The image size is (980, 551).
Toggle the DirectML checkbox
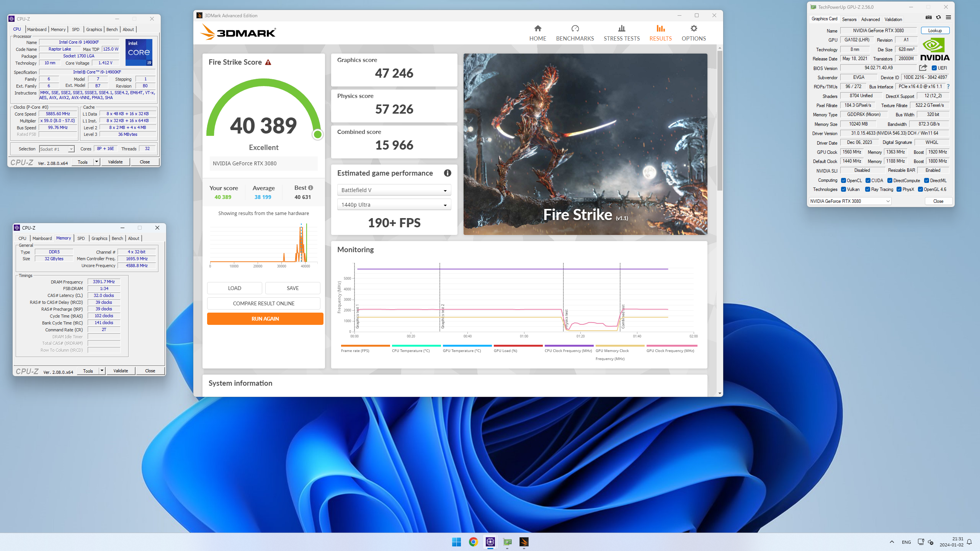pos(926,181)
